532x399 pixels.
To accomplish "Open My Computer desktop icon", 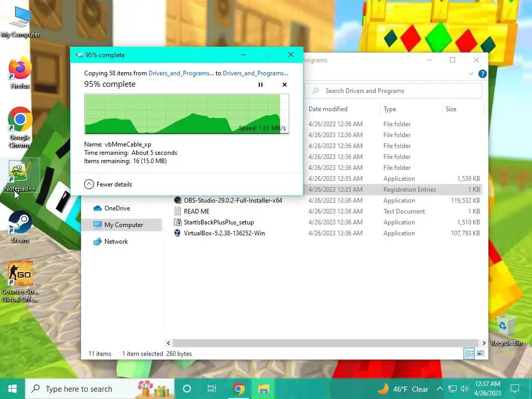I will point(20,22).
